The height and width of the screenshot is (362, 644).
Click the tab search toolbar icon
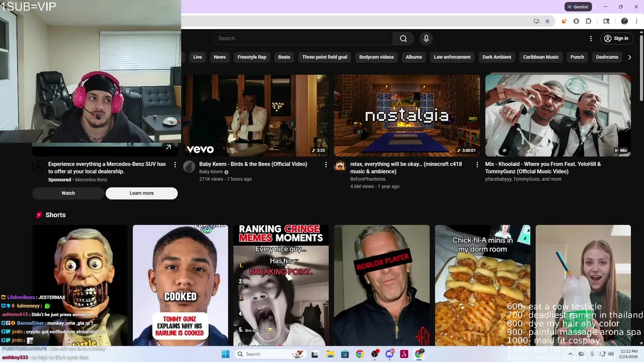606,21
